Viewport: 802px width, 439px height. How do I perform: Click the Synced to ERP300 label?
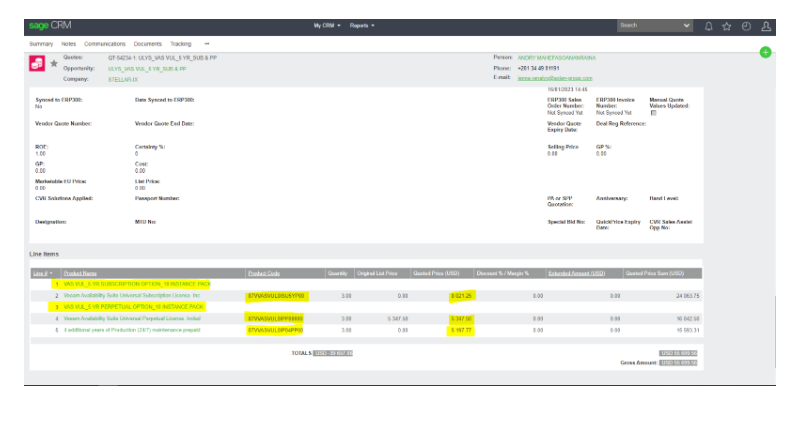tap(59, 100)
